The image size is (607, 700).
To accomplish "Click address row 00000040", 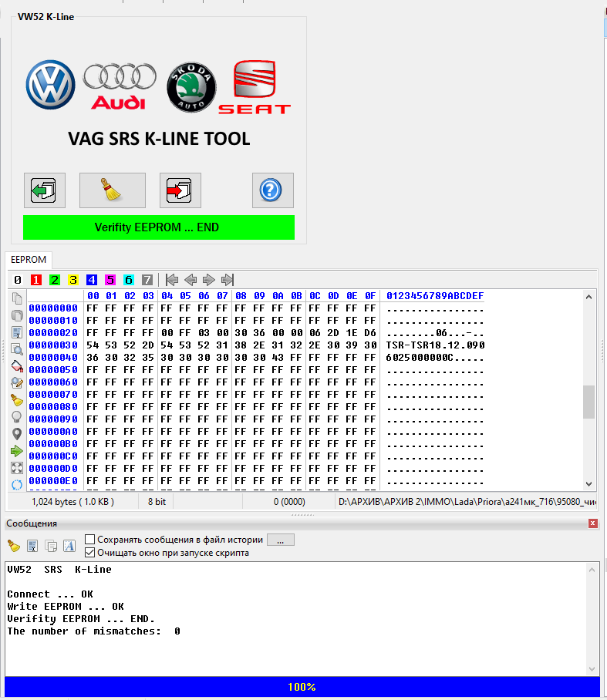I will click(x=53, y=358).
